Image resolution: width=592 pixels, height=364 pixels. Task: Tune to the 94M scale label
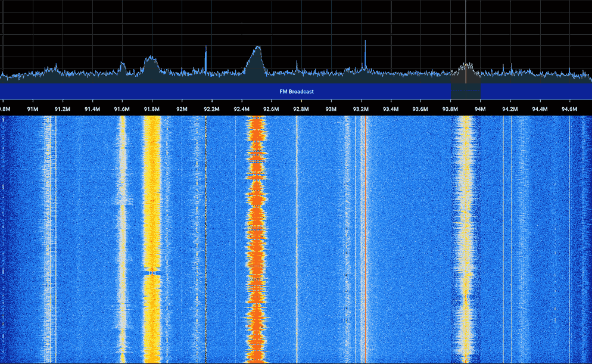480,109
